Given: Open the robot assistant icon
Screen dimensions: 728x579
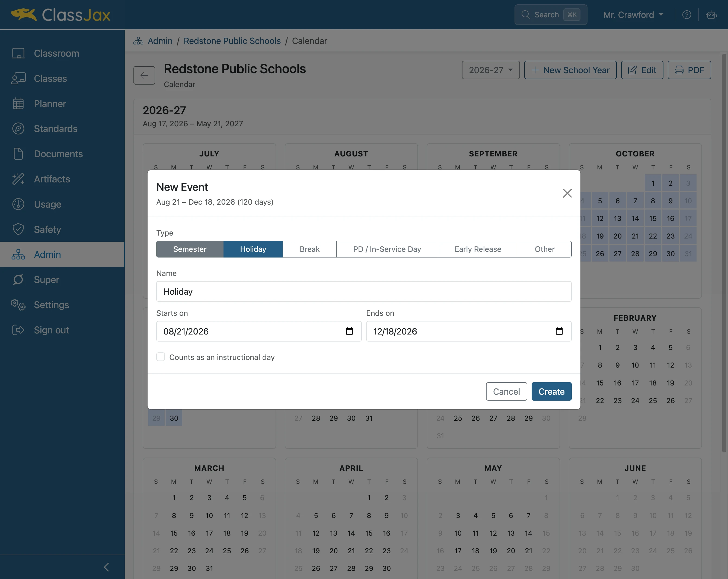Looking at the screenshot, I should point(711,15).
